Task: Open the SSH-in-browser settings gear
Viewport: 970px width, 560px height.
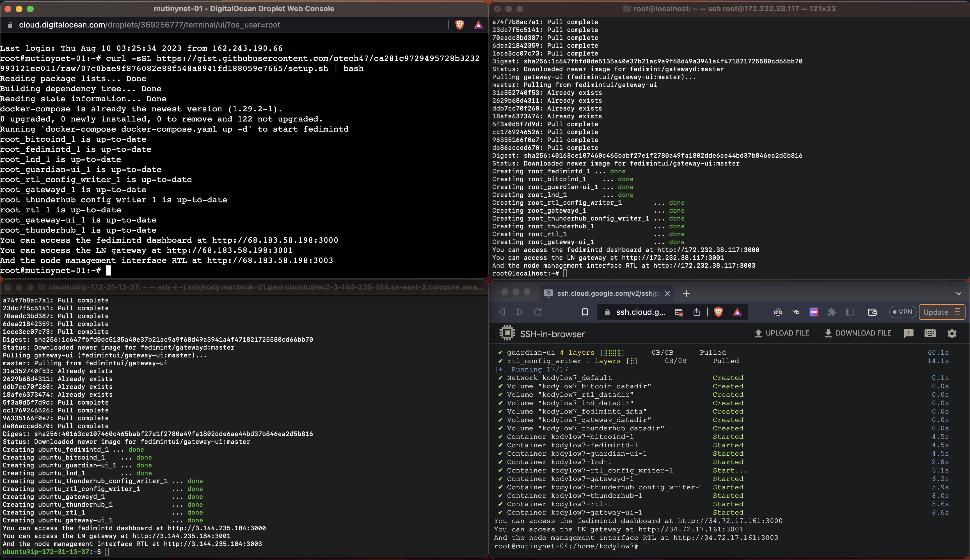Action: pos(952,334)
